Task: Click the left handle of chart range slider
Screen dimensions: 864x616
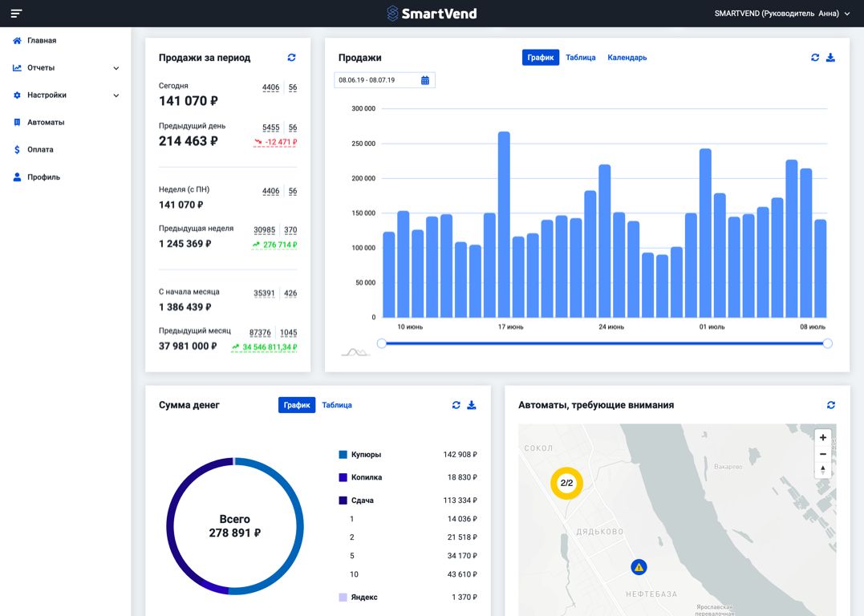Action: pyautogui.click(x=382, y=343)
